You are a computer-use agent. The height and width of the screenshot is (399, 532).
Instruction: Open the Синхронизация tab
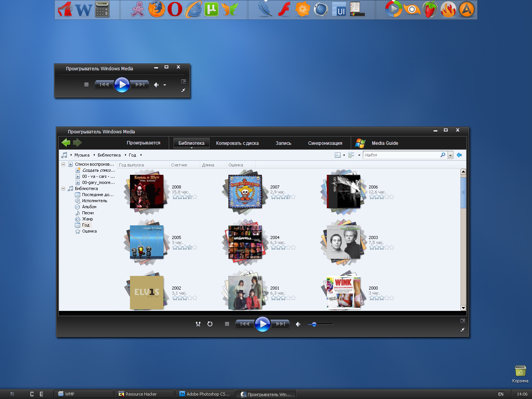[x=325, y=143]
